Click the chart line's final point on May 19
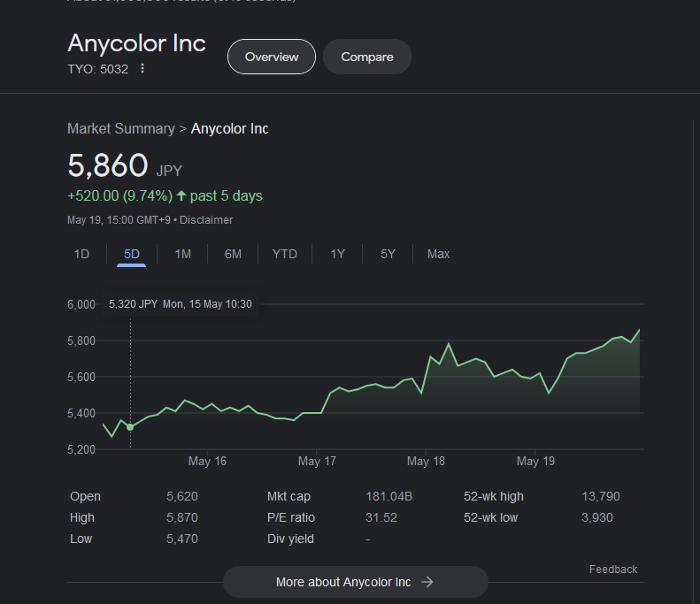 pos(639,330)
